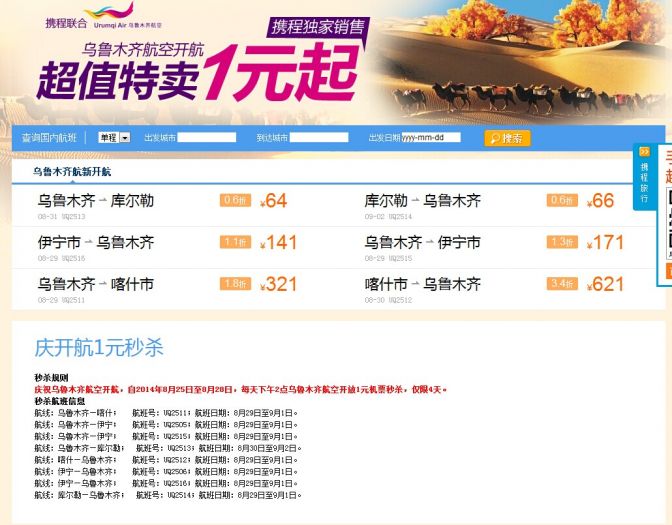The width and height of the screenshot is (672, 525).
Task: Click the ¥141 price
Action: 278,243
